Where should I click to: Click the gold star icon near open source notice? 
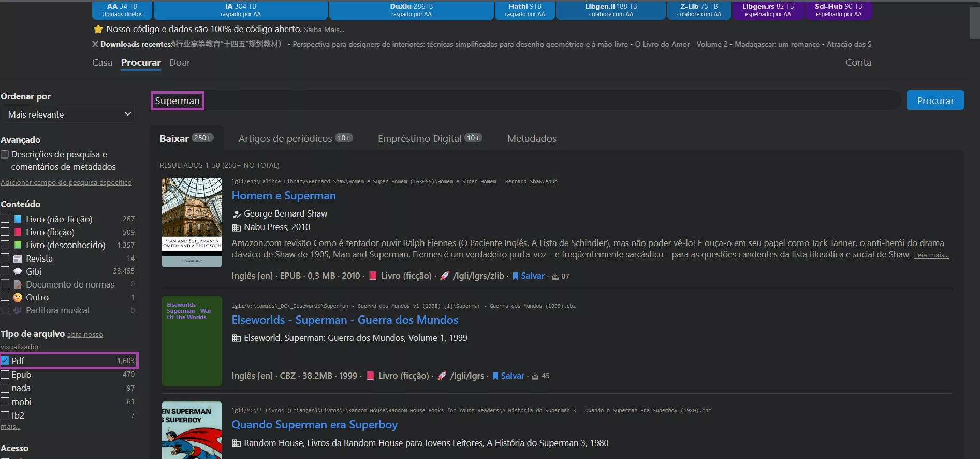[98, 30]
